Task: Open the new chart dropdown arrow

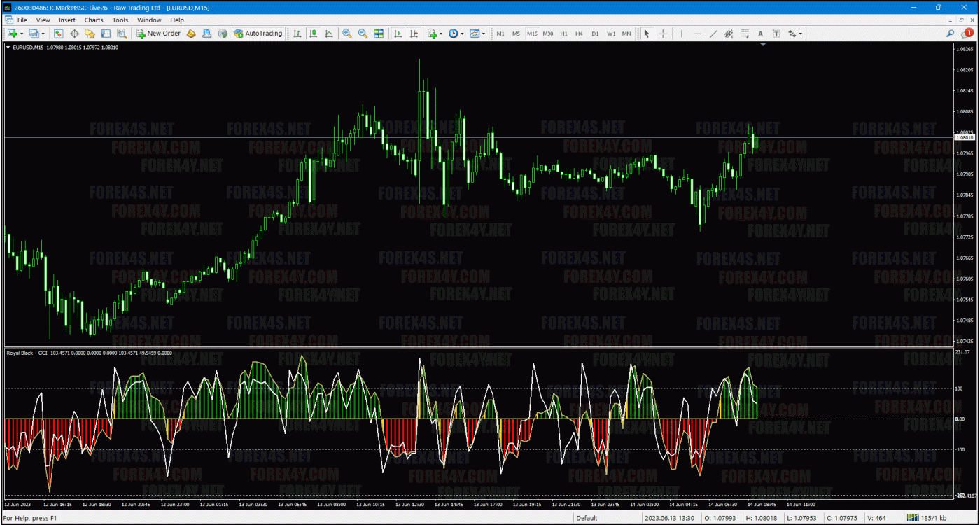Action: [22, 34]
